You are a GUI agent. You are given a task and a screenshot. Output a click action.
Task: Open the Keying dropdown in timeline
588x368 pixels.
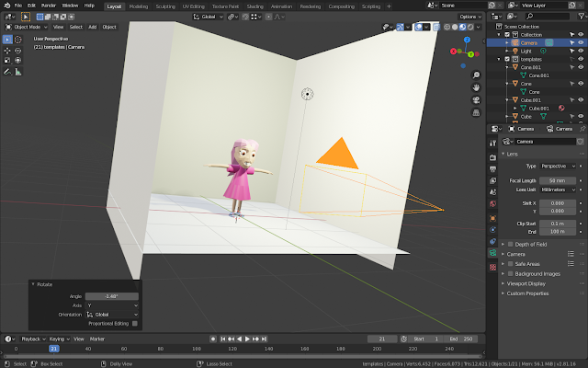click(x=59, y=339)
